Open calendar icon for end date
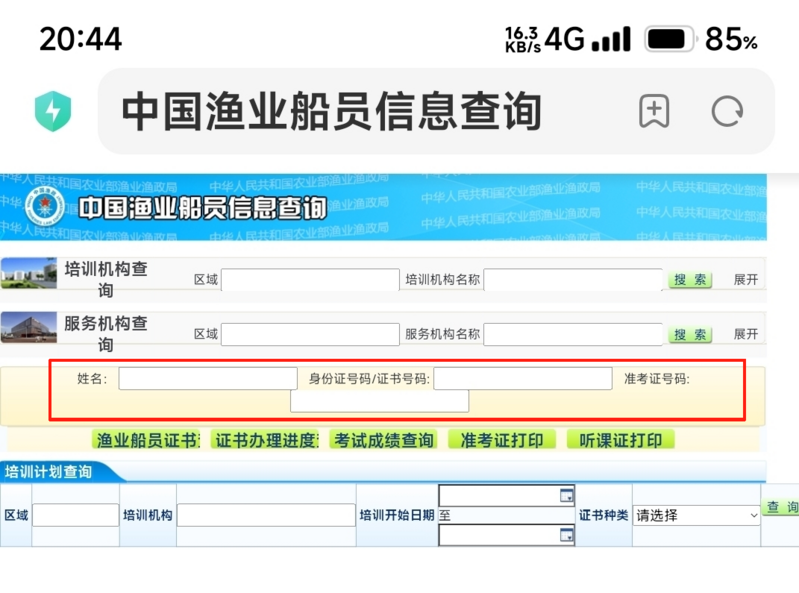This screenshot has width=799, height=593. tap(566, 535)
